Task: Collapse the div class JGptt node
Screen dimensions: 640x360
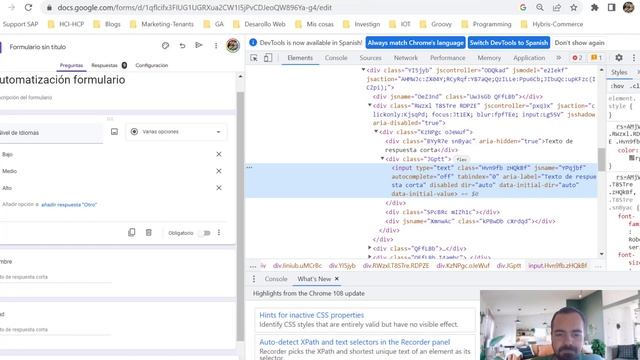Action: click(x=382, y=158)
